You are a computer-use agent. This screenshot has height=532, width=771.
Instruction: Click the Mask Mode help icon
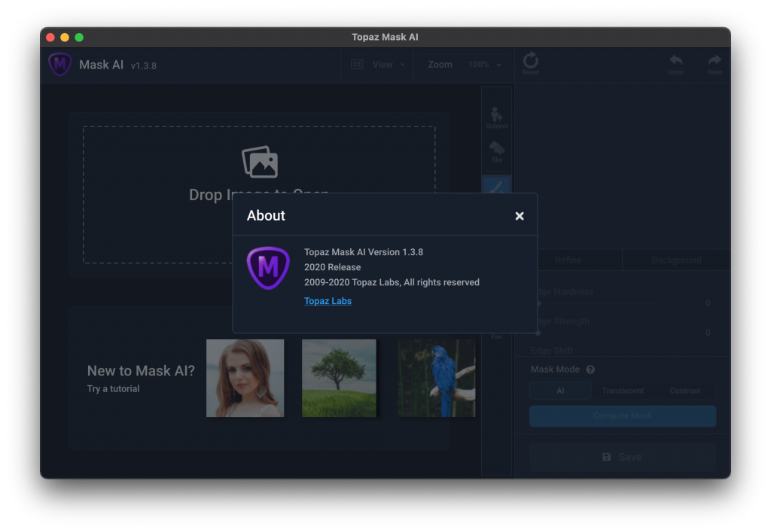tap(590, 369)
